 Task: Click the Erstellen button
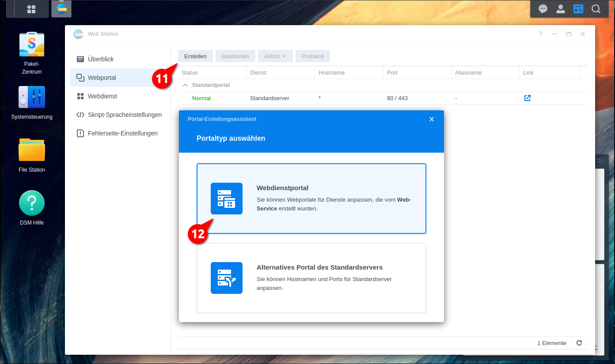tap(195, 56)
